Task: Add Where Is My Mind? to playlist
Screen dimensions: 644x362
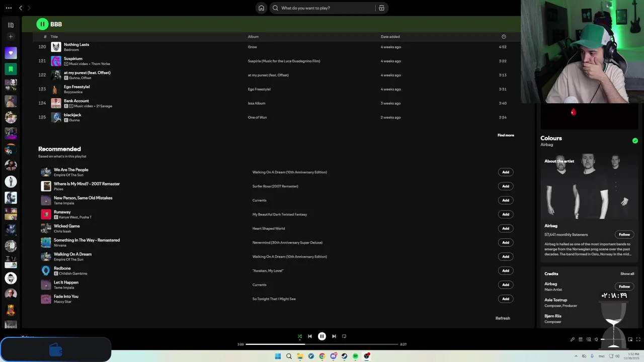Action: pos(506,186)
